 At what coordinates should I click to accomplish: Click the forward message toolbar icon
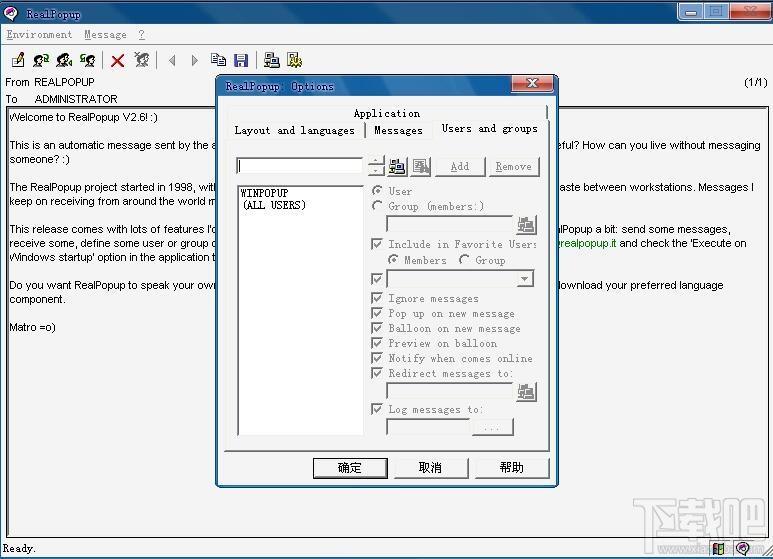[87, 60]
